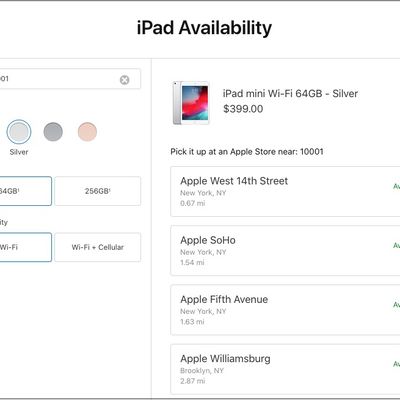Click the 'Pick it up at an Apple Store near: 10001' text
This screenshot has height=400, width=400.
[247, 152]
